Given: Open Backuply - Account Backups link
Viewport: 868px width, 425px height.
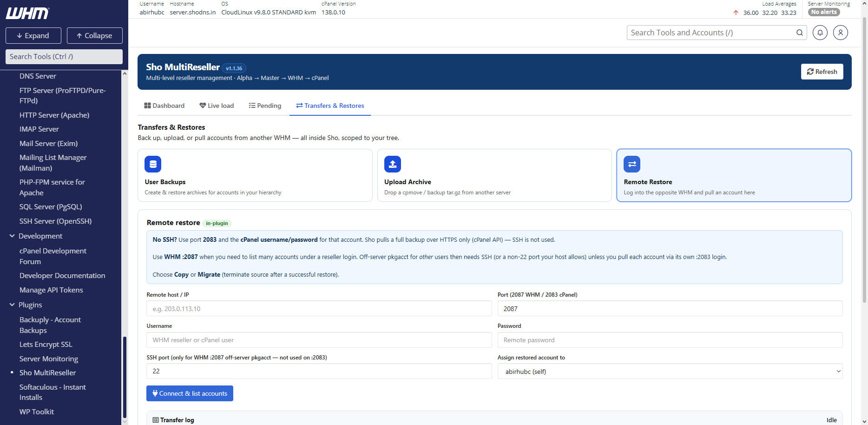Looking at the screenshot, I should coord(50,325).
